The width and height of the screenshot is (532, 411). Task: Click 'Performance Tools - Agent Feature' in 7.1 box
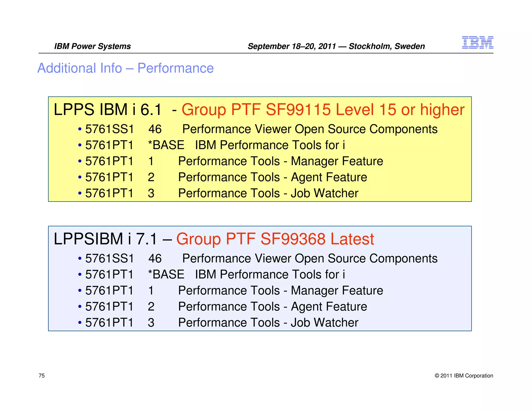pyautogui.click(x=273, y=307)
